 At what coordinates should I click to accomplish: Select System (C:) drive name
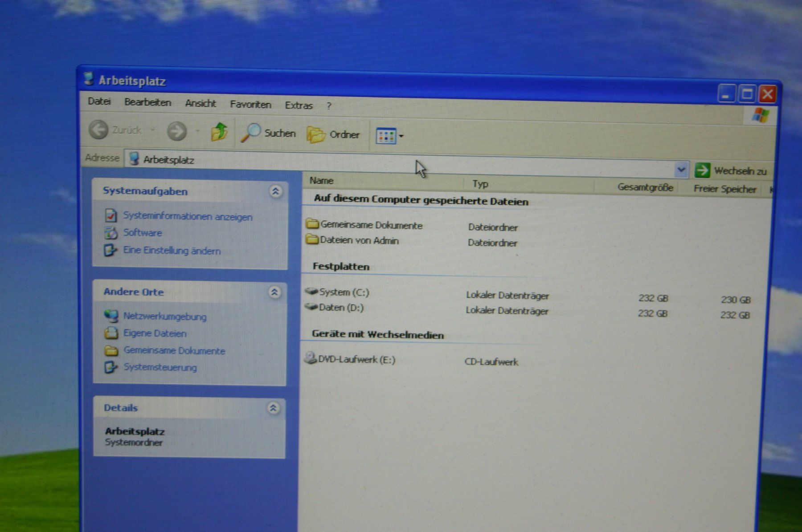click(344, 292)
